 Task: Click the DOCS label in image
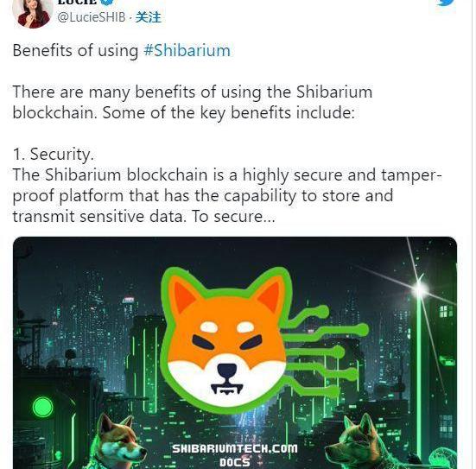235,462
